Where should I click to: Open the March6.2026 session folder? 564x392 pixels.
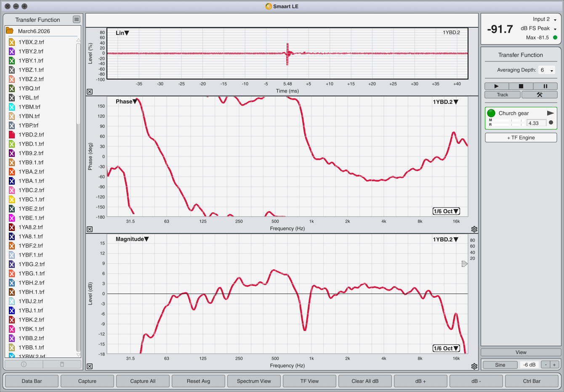click(x=9, y=31)
